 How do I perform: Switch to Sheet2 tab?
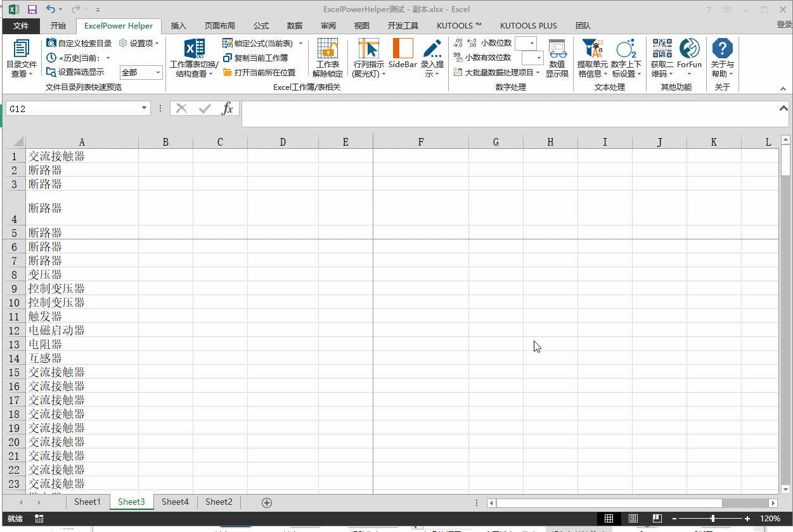coord(219,502)
